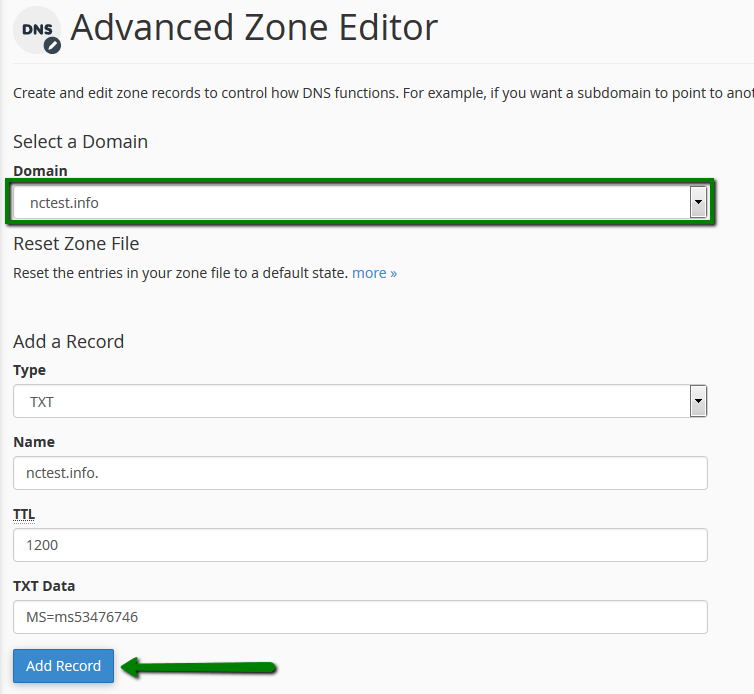
Task: Click the Select a Domain heading
Action: (x=80, y=142)
